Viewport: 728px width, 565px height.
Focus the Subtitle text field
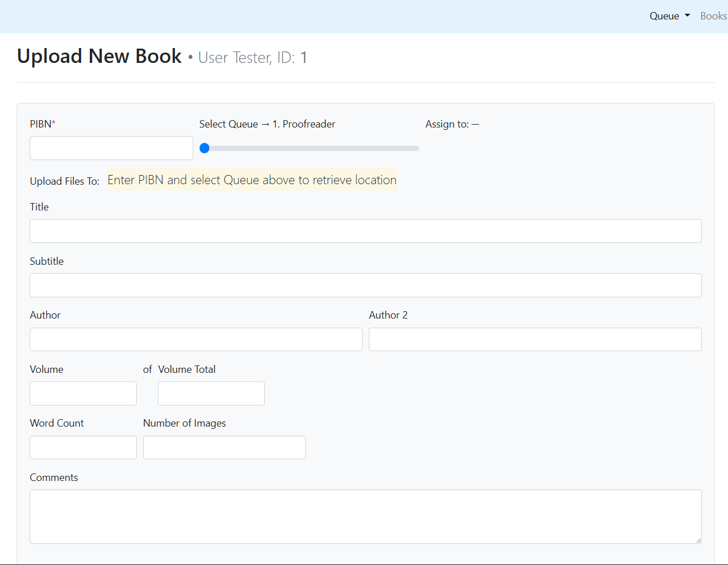(x=365, y=285)
